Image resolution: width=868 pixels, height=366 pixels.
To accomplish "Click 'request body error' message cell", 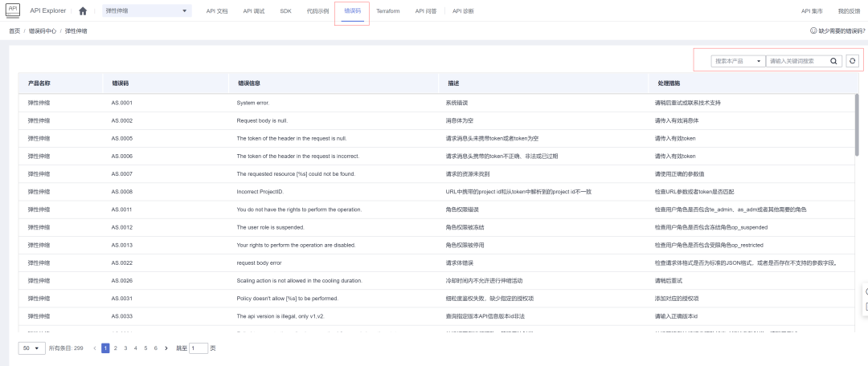I will point(259,262).
